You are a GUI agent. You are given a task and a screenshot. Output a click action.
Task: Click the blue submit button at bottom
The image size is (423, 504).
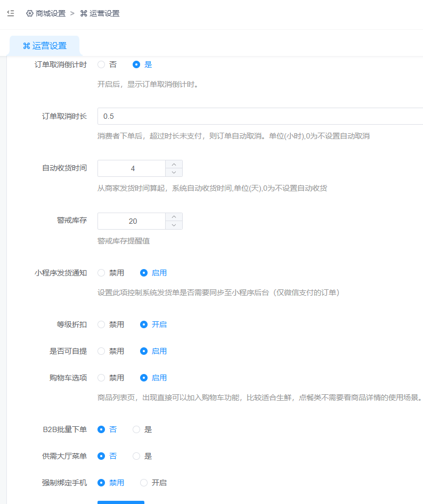(x=120, y=502)
